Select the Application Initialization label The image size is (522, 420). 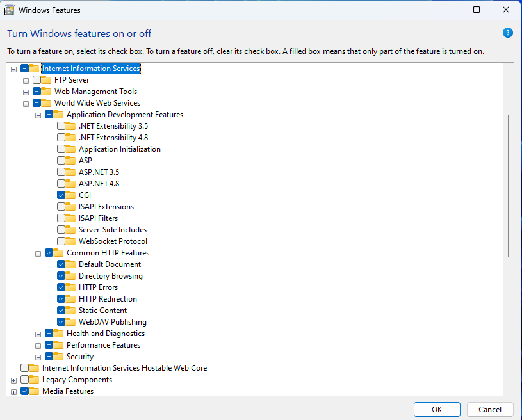tap(120, 149)
